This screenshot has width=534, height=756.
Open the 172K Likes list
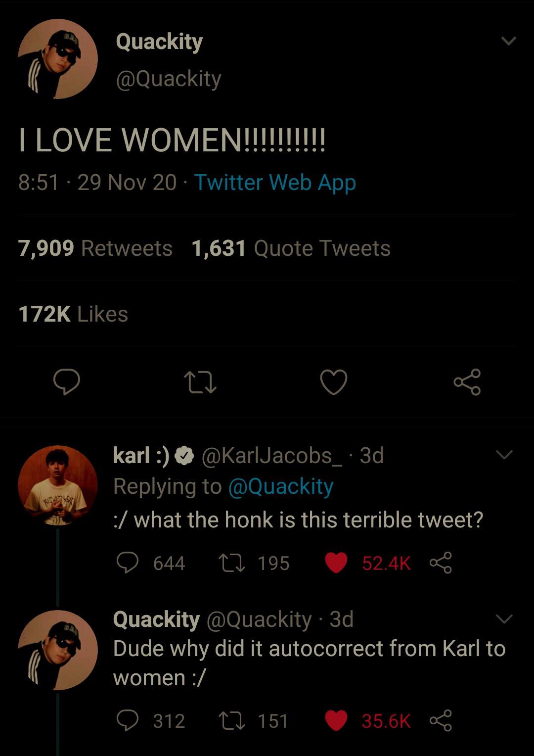pyautogui.click(x=73, y=314)
